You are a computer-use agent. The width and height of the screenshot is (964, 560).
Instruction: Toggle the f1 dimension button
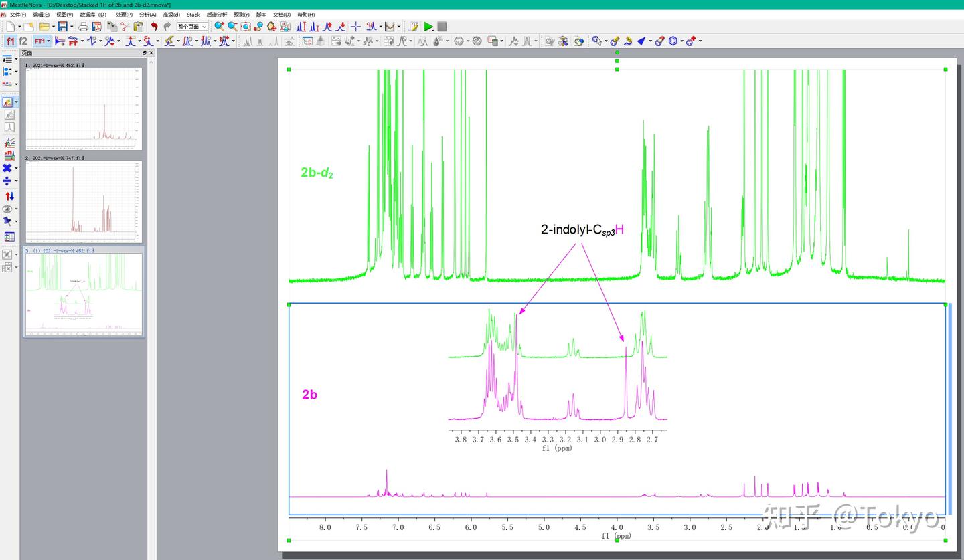coord(10,41)
